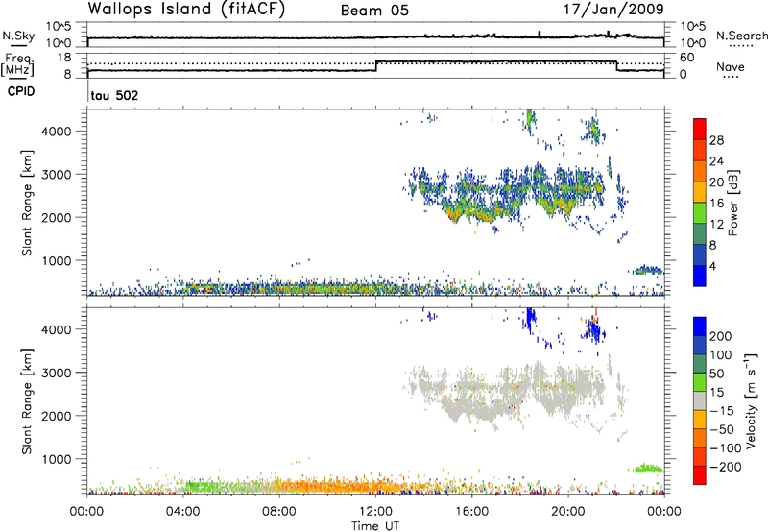Click the '200' tick on Velocity colorbar
Viewport: 768px width, 532px height.
tap(721, 336)
